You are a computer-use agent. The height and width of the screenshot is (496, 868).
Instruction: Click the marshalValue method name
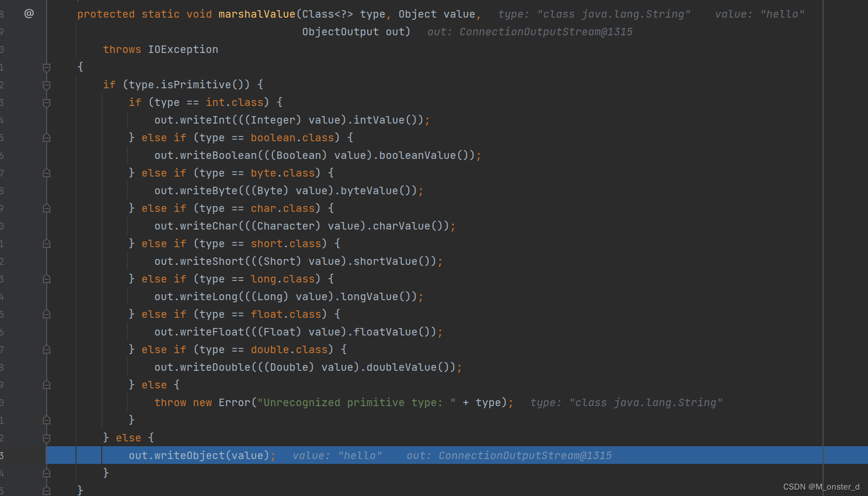(257, 14)
